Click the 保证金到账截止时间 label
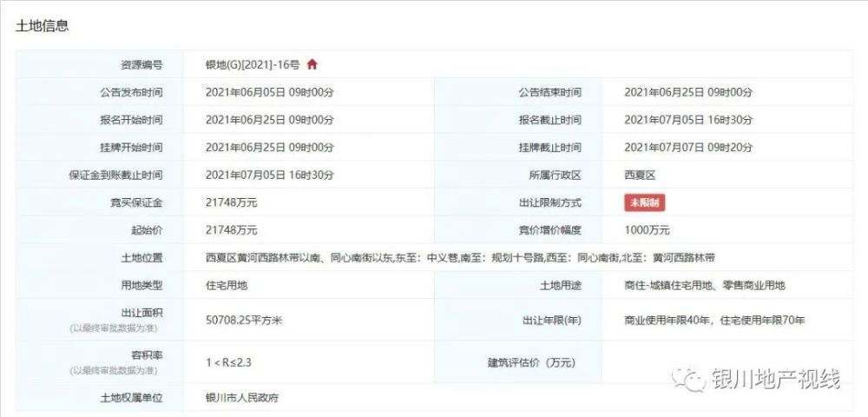Screen dimensions: 868x417 click(x=115, y=175)
